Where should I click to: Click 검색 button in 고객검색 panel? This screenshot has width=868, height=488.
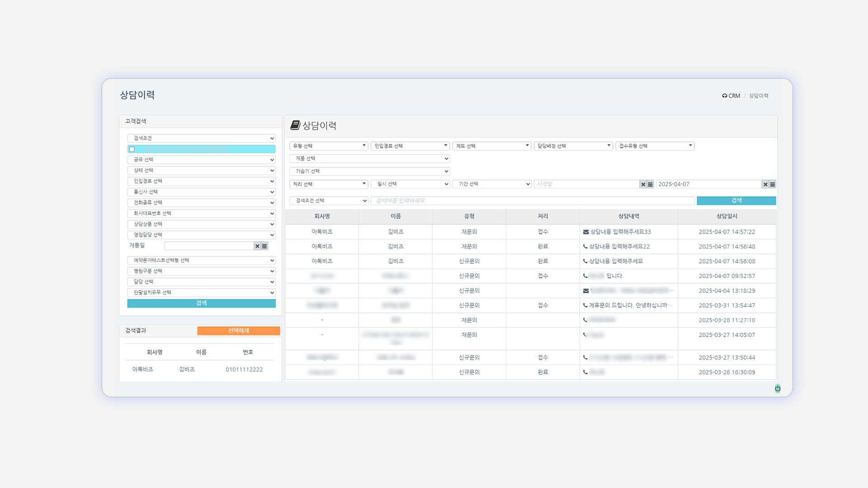pyautogui.click(x=201, y=303)
